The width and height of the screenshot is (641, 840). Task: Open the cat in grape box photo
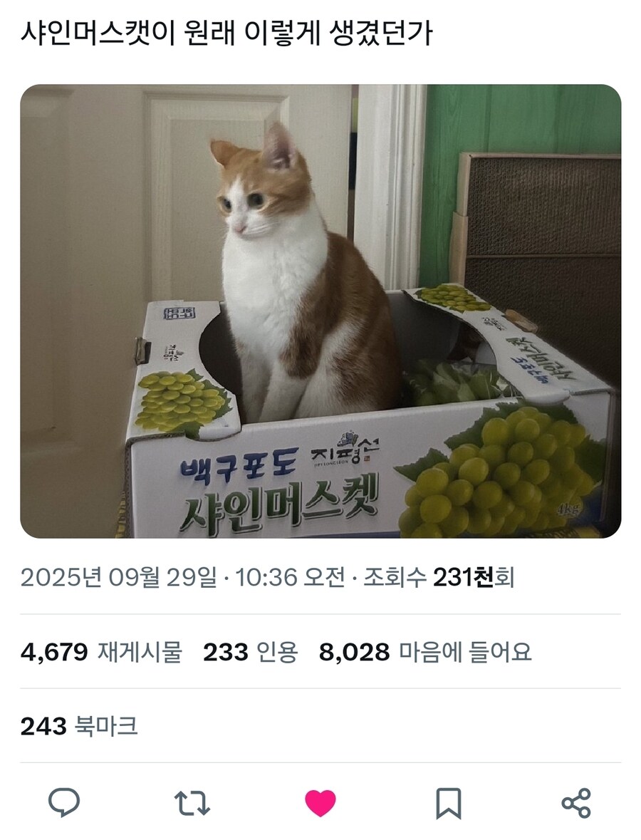click(320, 311)
